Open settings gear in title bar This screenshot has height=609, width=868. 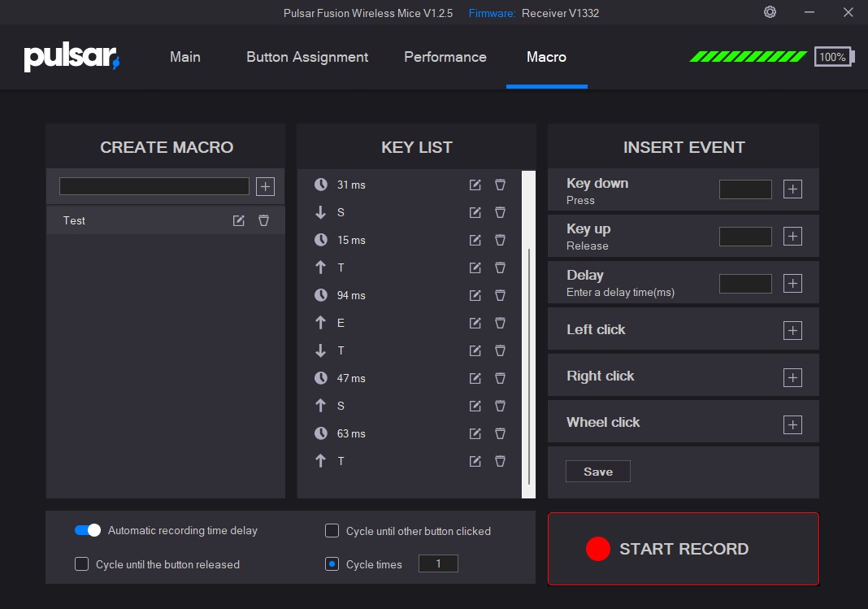pyautogui.click(x=770, y=12)
